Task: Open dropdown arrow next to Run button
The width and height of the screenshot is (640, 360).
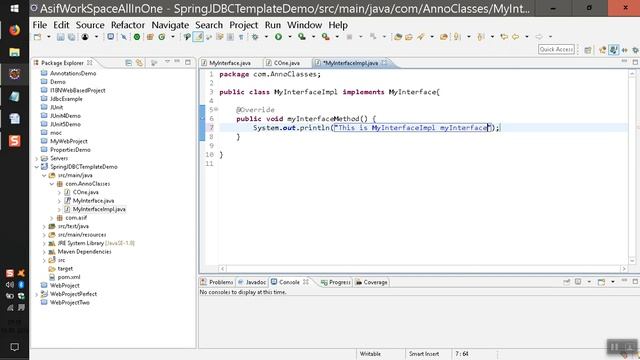Action: (290, 37)
